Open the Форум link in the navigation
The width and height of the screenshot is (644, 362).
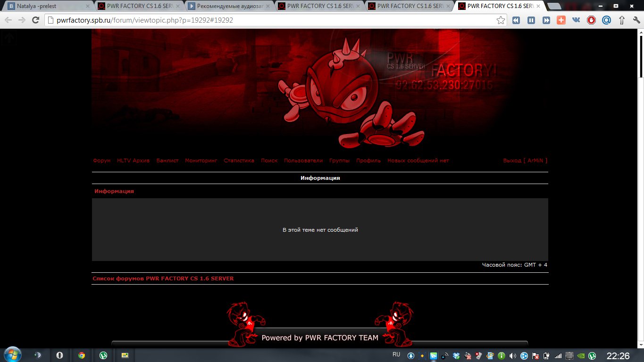(x=102, y=160)
